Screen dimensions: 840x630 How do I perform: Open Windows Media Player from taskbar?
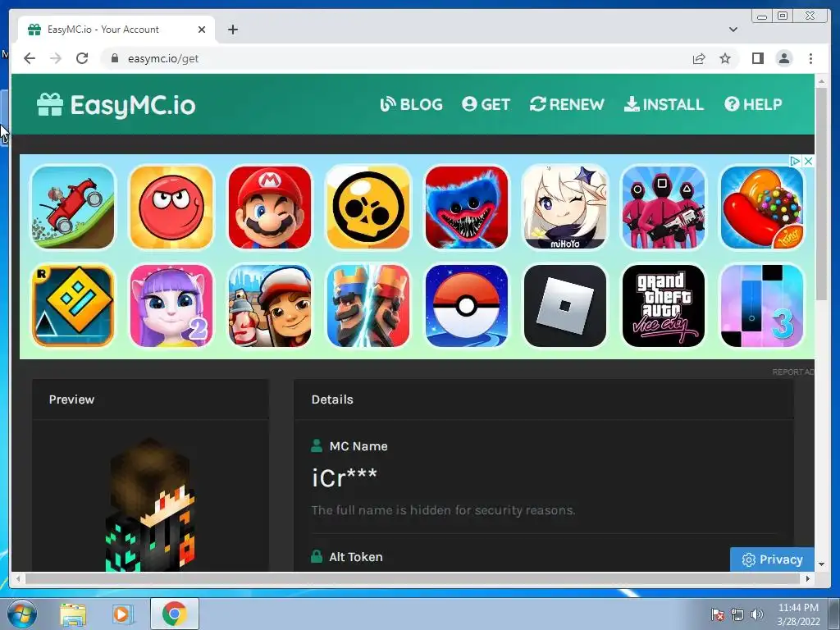(x=121, y=614)
